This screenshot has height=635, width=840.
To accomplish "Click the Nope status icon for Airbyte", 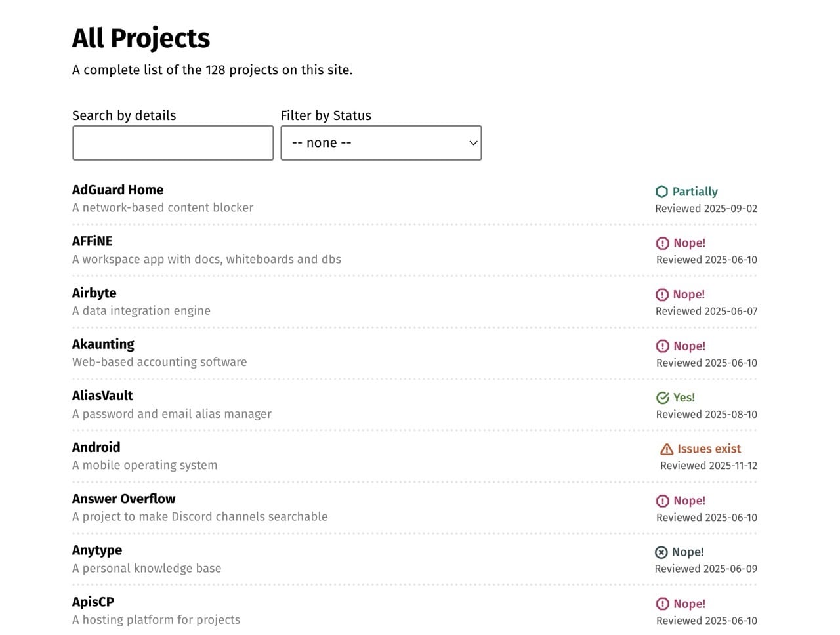I will [x=662, y=295].
